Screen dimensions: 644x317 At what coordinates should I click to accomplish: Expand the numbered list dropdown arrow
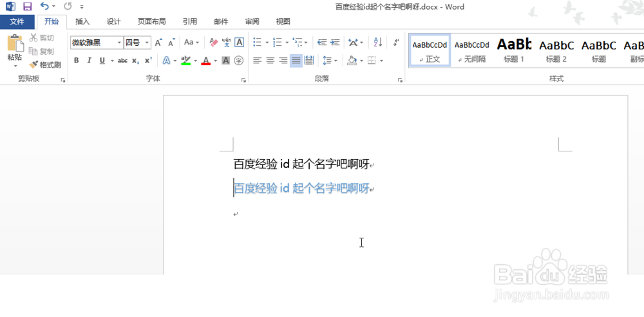287,43
